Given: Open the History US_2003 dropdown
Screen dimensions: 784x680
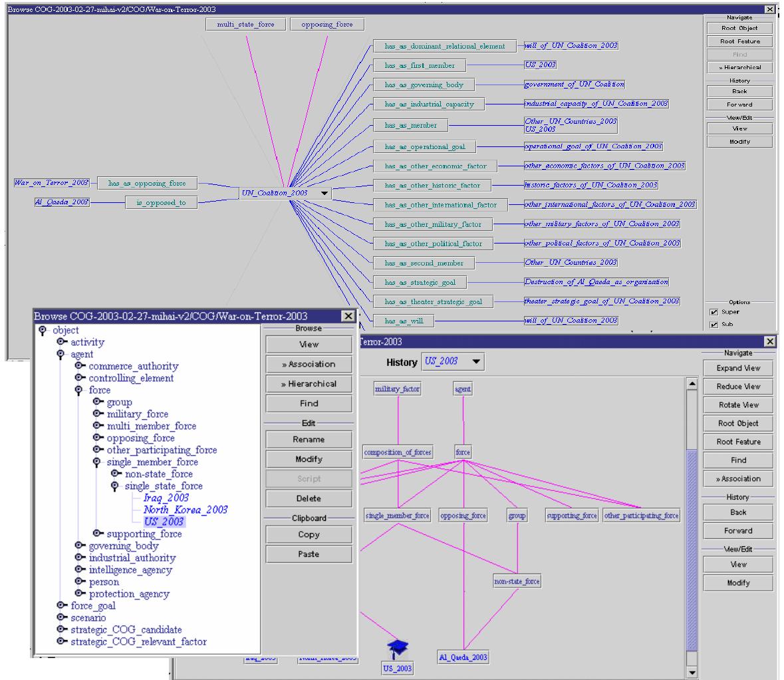Looking at the screenshot, I should point(476,361).
